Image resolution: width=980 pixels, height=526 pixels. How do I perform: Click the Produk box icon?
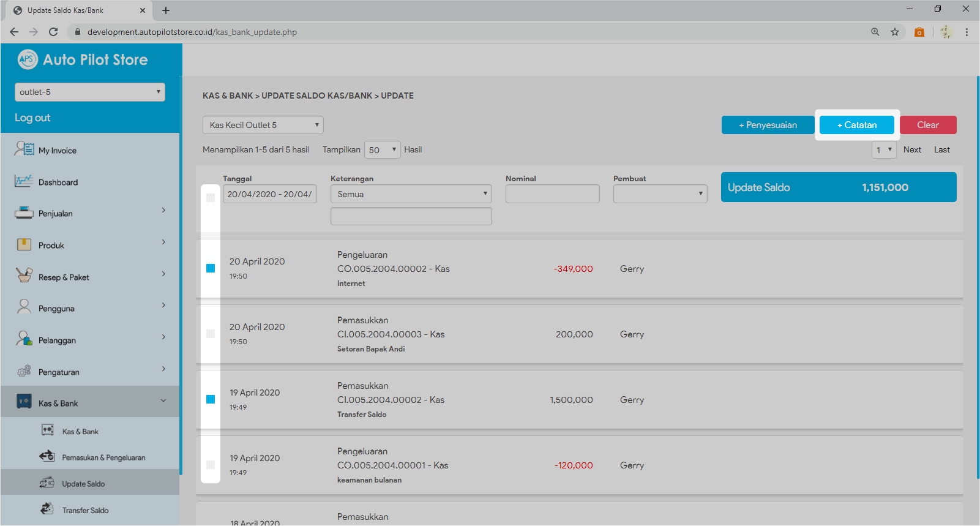tap(24, 244)
